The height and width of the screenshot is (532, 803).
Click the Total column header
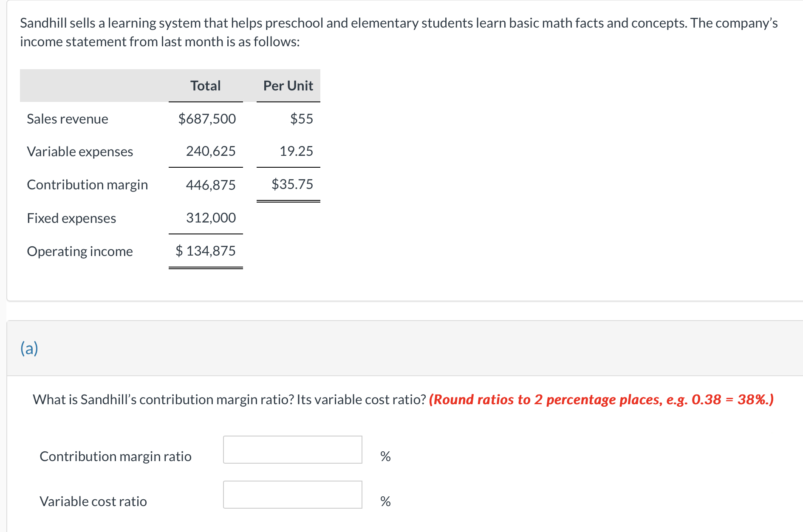pos(206,86)
